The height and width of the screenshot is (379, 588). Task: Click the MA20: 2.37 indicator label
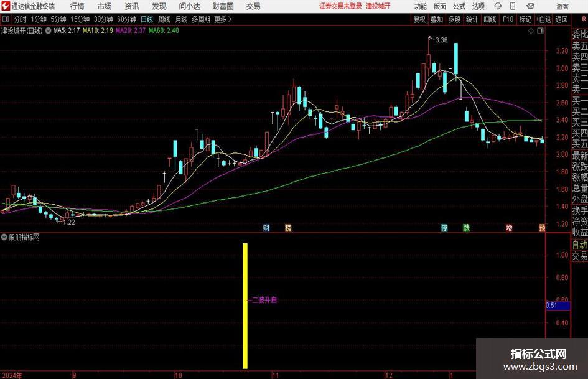click(x=130, y=30)
